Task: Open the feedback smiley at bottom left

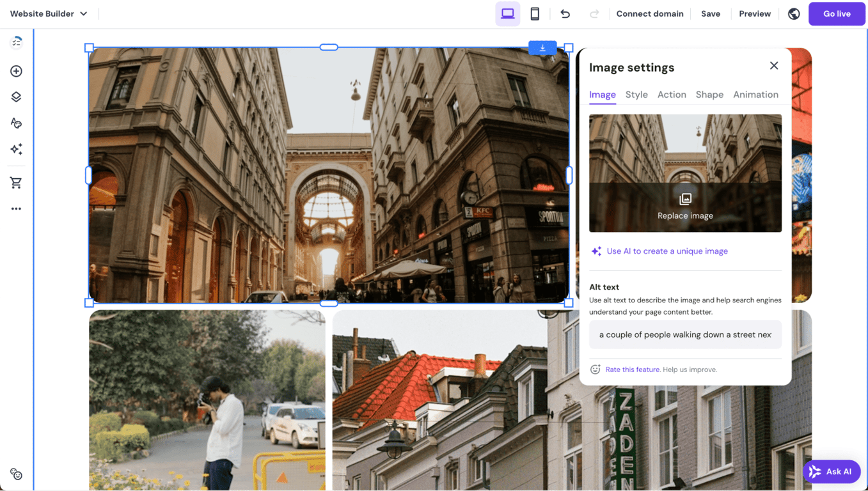Action: tap(16, 474)
